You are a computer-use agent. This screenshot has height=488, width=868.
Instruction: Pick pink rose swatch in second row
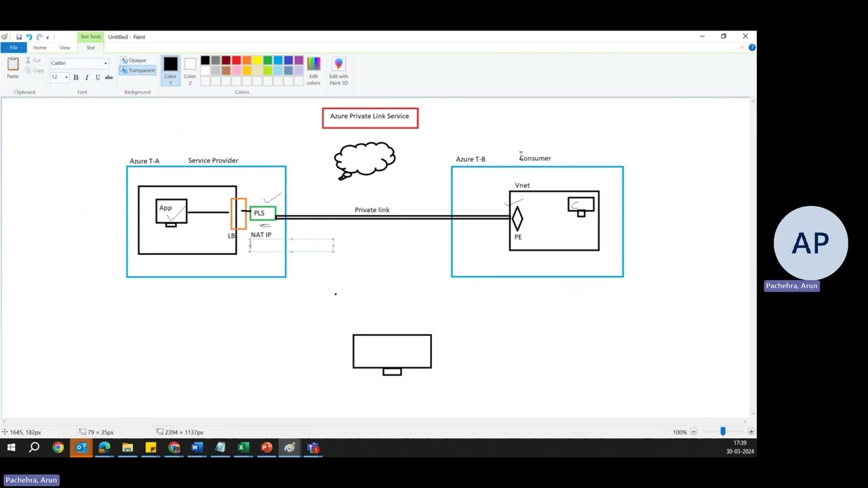pyautogui.click(x=236, y=70)
